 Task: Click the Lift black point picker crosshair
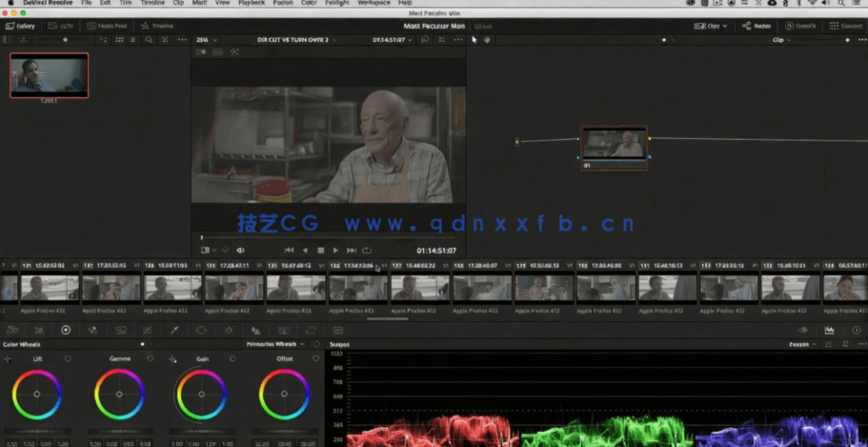point(8,359)
